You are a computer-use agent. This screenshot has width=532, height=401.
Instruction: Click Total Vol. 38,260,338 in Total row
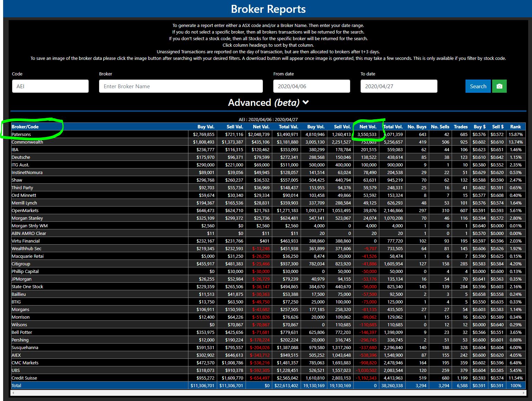[392, 385]
